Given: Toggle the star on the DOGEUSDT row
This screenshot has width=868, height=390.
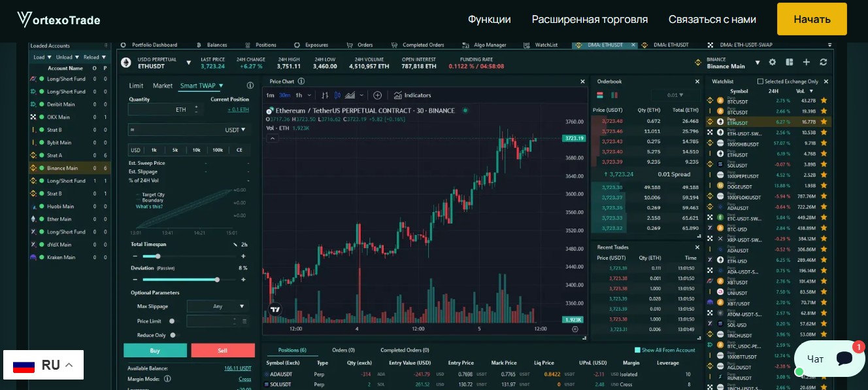Looking at the screenshot, I should (824, 186).
